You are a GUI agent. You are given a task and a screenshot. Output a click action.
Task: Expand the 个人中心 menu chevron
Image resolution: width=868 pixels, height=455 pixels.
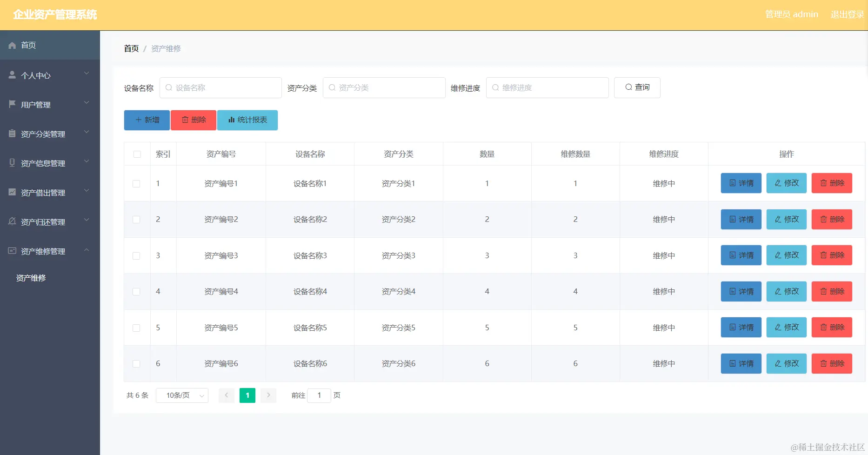point(87,74)
